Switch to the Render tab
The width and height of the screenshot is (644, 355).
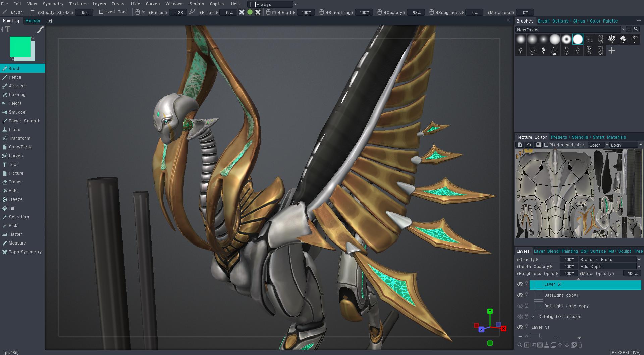coord(33,21)
